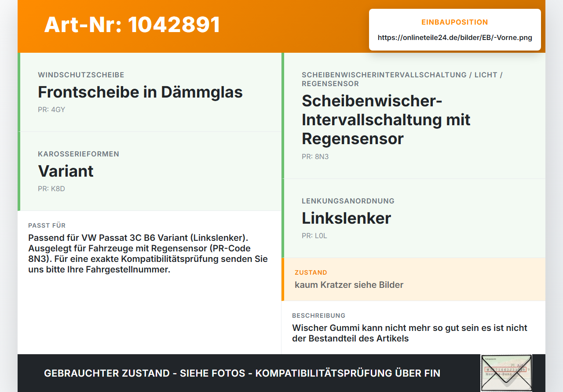Click the Gebrauchter Zustand footer banner text

242,374
